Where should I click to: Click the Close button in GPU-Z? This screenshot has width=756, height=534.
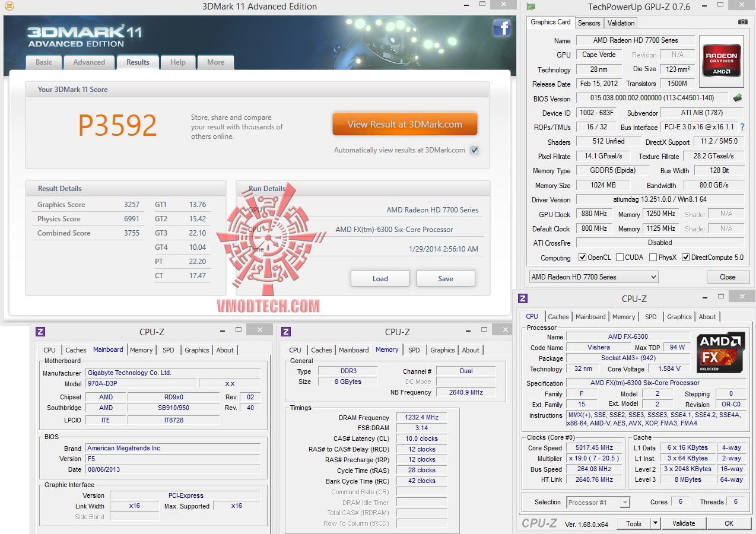728,277
